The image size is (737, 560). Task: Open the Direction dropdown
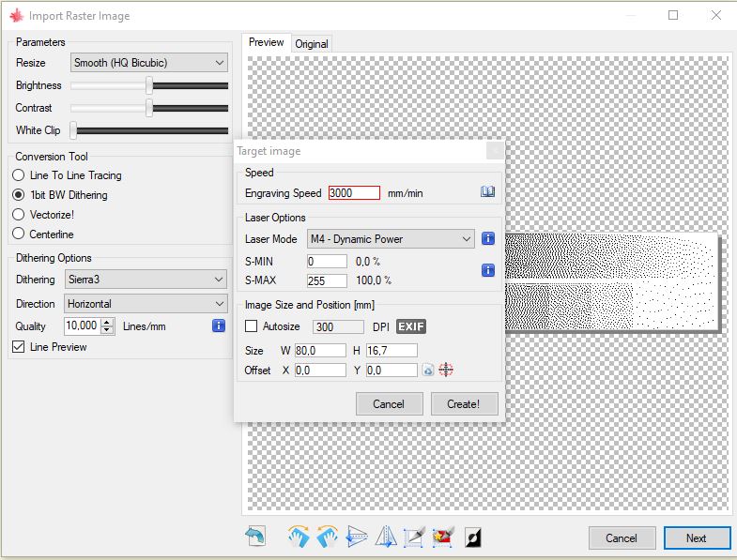click(146, 304)
